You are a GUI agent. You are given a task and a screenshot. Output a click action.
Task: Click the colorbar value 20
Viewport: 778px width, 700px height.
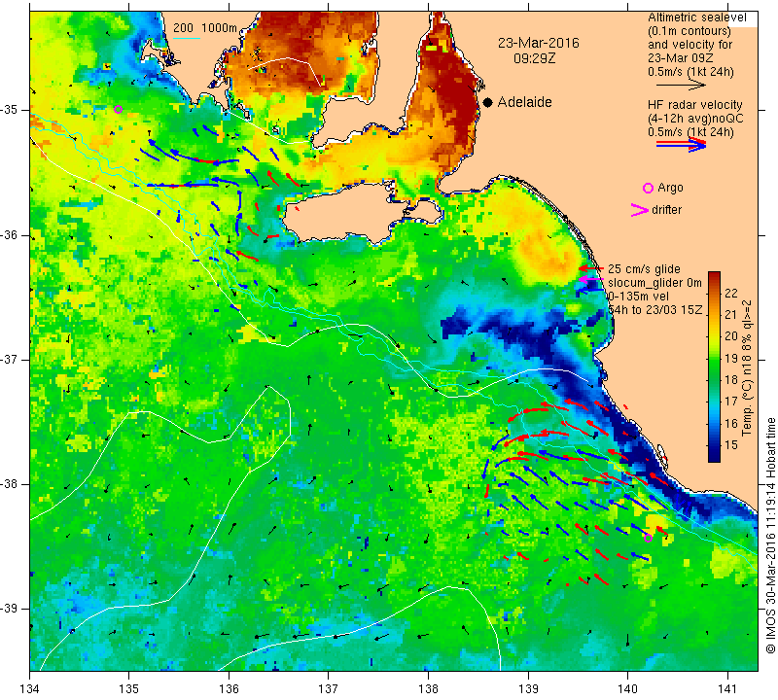coord(731,335)
